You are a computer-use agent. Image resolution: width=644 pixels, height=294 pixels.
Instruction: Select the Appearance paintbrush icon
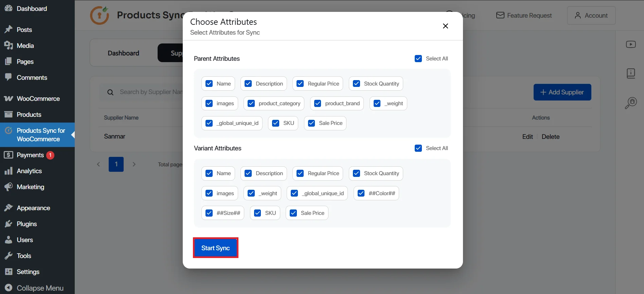(8, 207)
